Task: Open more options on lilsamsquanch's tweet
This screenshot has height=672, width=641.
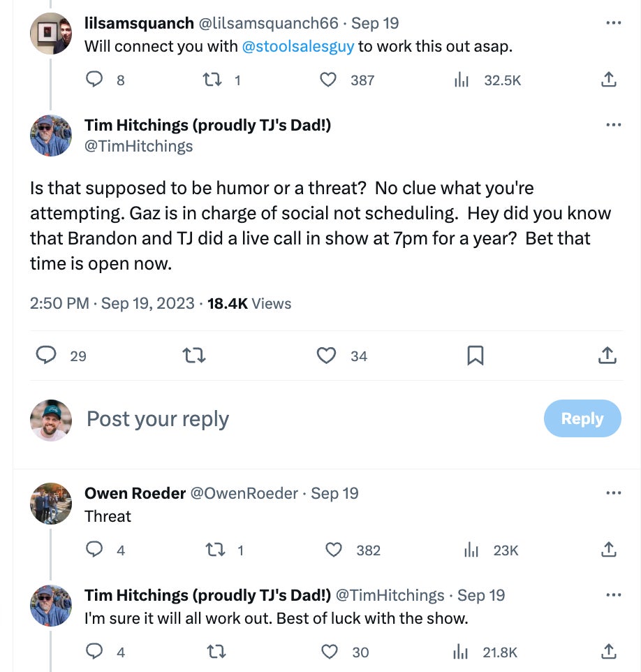Action: 613,23
